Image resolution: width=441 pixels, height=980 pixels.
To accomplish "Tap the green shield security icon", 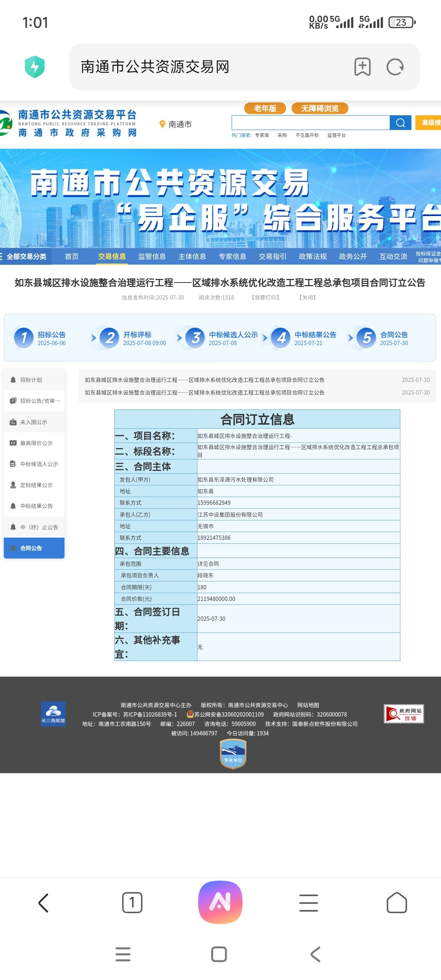I will (35, 67).
